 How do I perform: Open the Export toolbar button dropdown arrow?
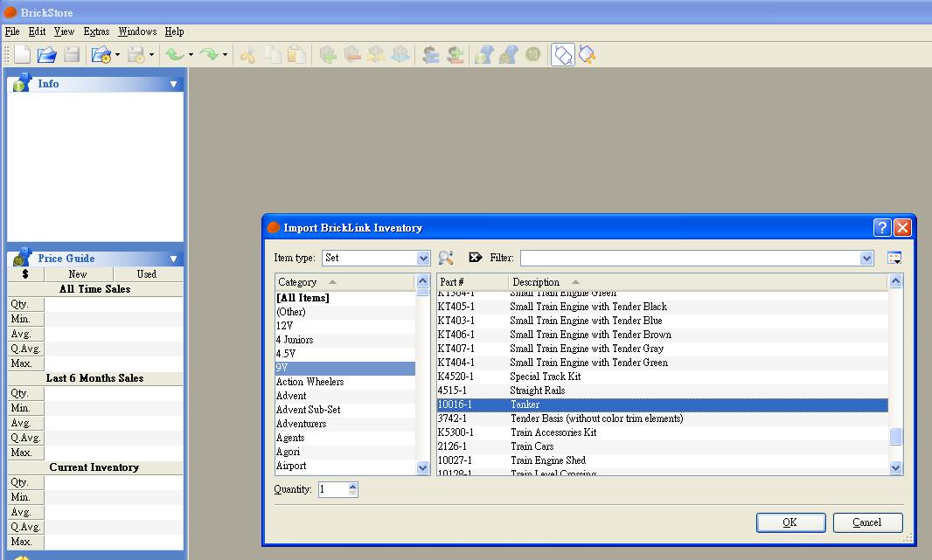coord(151,55)
